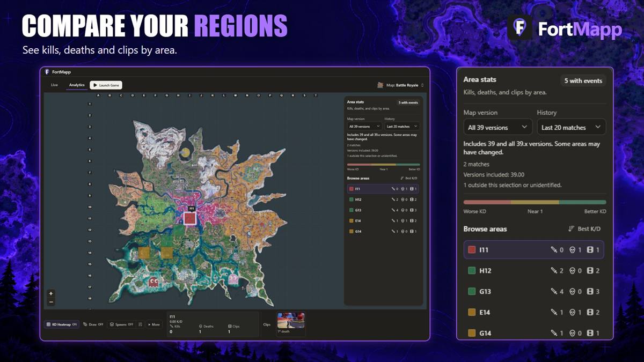Click the yellow Pac-Man icon on the map

[x=185, y=152]
